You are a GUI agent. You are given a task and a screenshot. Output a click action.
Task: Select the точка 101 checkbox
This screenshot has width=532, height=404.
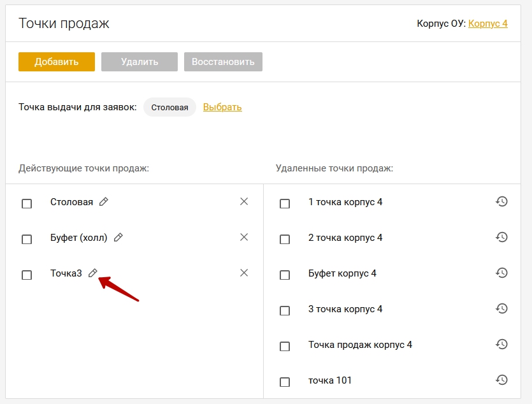(285, 382)
